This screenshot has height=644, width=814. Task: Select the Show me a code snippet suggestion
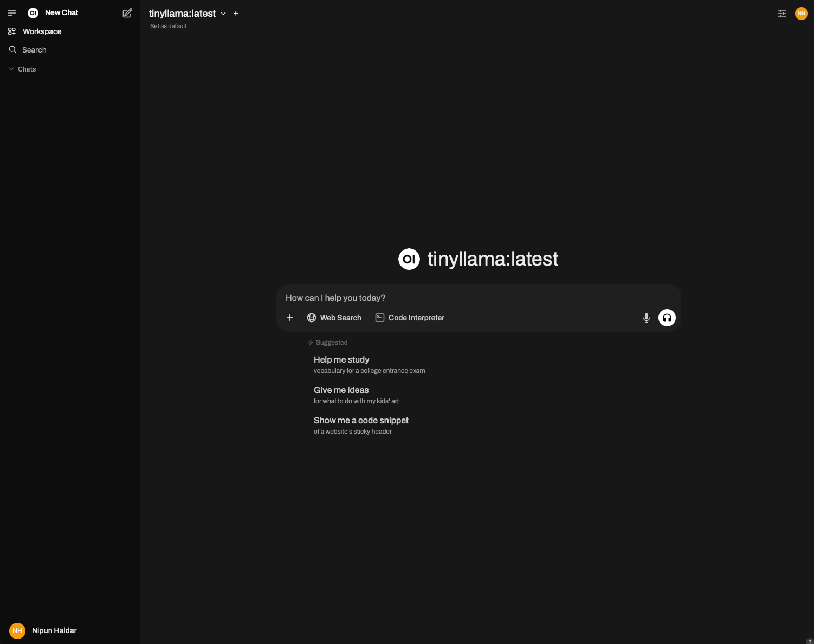[361, 426]
